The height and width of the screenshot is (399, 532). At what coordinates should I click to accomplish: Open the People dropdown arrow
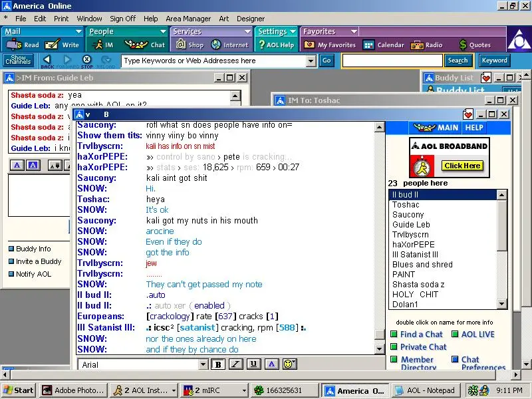click(x=163, y=31)
